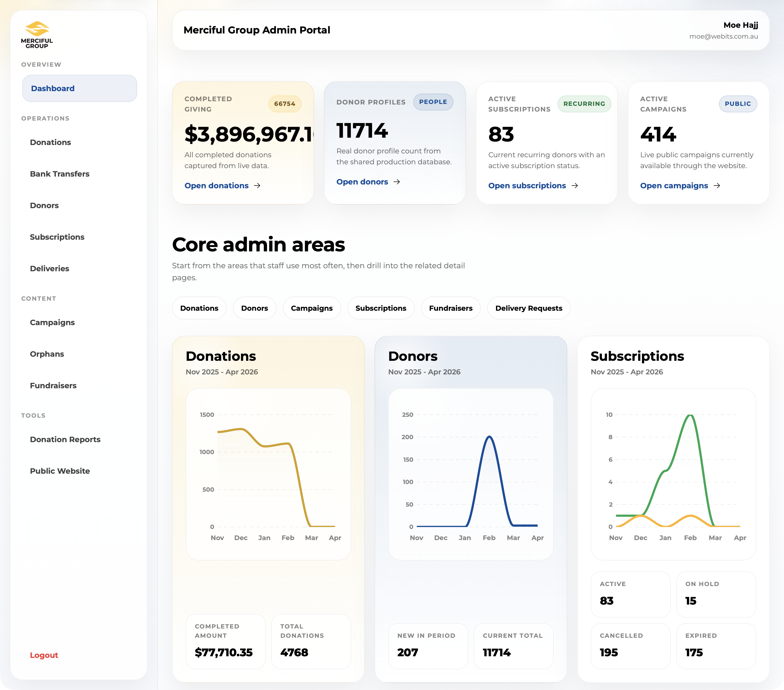Screen dimensions: 784x690
Task: Open the Dashboard sidebar item
Action: pos(80,88)
